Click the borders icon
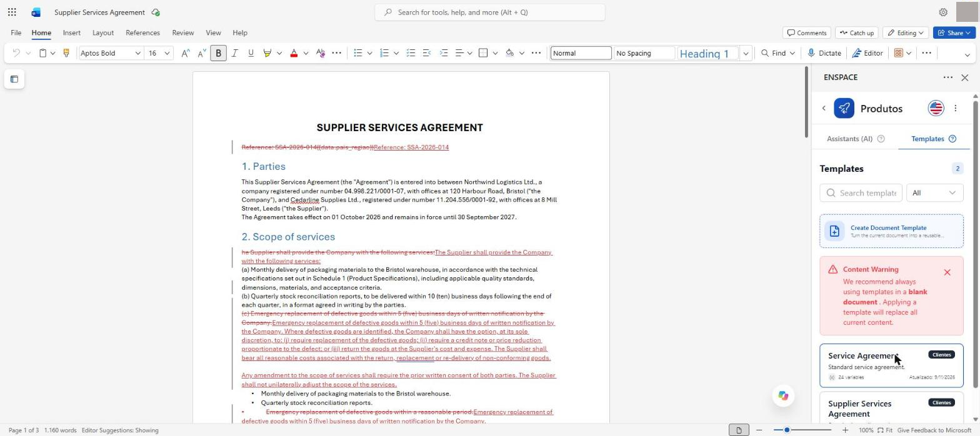This screenshot has width=980, height=436. pos(483,53)
